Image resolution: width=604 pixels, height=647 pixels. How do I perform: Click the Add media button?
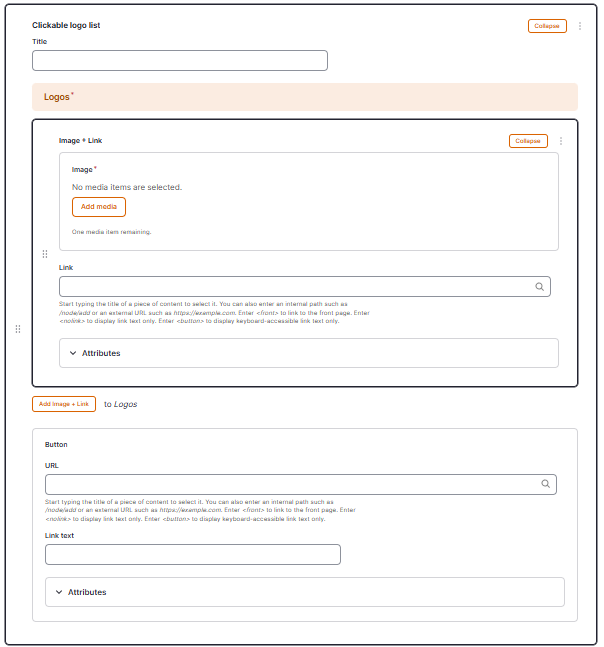(x=99, y=207)
